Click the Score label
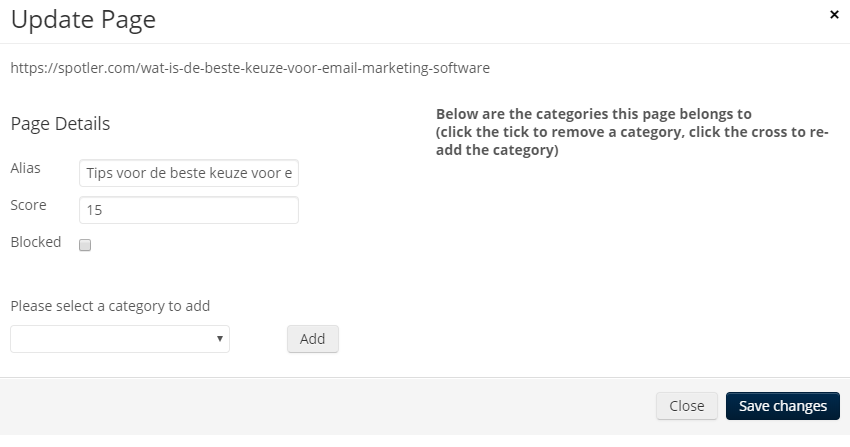Screen dimensions: 850x447 (x=28, y=205)
